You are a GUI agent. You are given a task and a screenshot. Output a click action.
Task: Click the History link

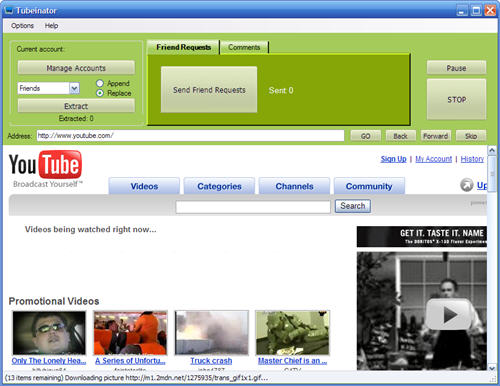[472, 159]
